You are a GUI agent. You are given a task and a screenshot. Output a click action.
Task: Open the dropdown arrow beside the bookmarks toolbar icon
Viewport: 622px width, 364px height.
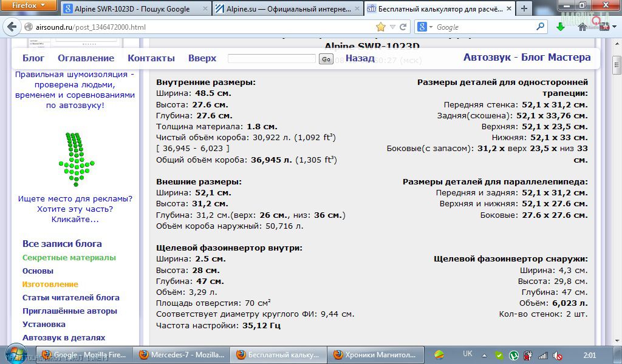point(615,27)
